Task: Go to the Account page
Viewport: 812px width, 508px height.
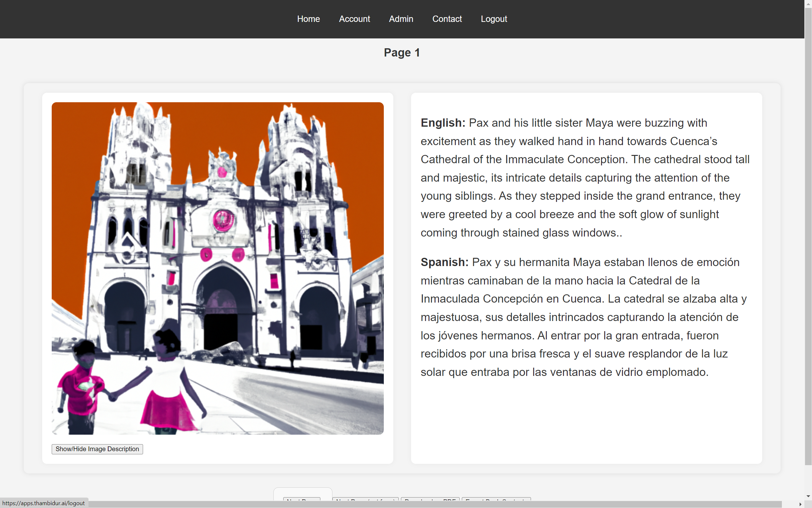Action: click(354, 19)
